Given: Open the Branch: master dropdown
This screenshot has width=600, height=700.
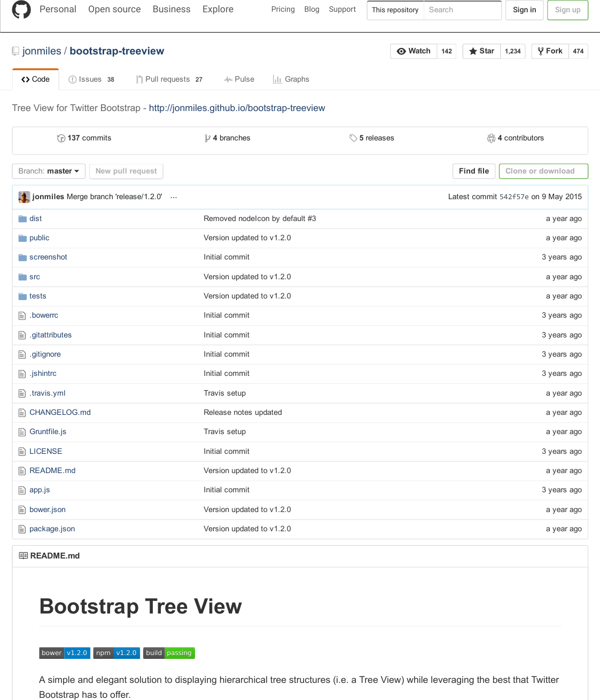Looking at the screenshot, I should click(48, 171).
